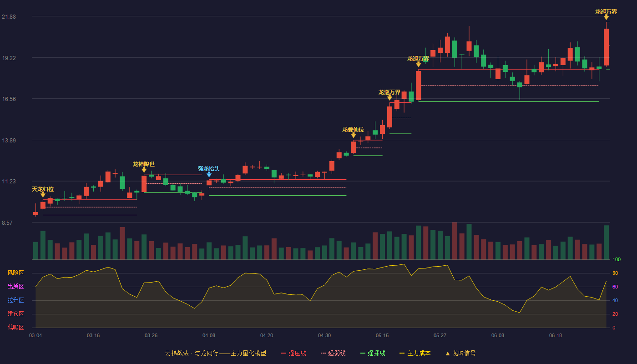The height and width of the screenshot is (364, 637).
Task: Click the arrow marker under 龙登仙位 signal
Action: [353, 135]
